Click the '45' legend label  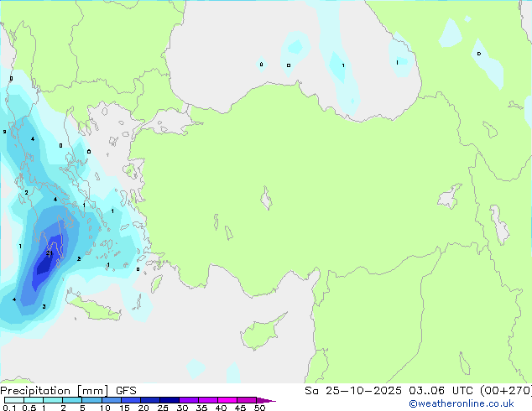240,408
